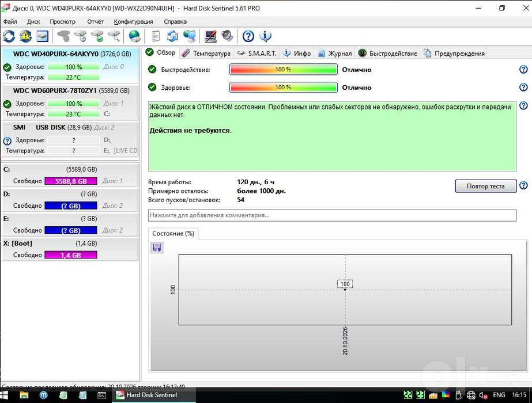
Task: Open the Просмотр menu
Action: pyautogui.click(x=62, y=21)
